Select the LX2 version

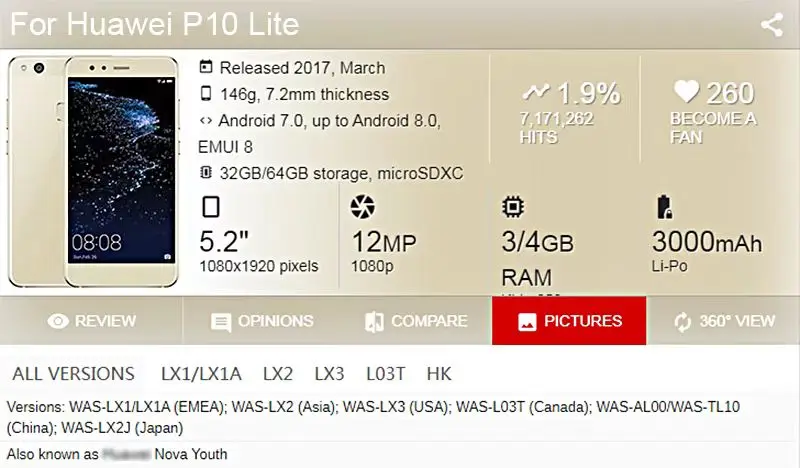pos(278,374)
